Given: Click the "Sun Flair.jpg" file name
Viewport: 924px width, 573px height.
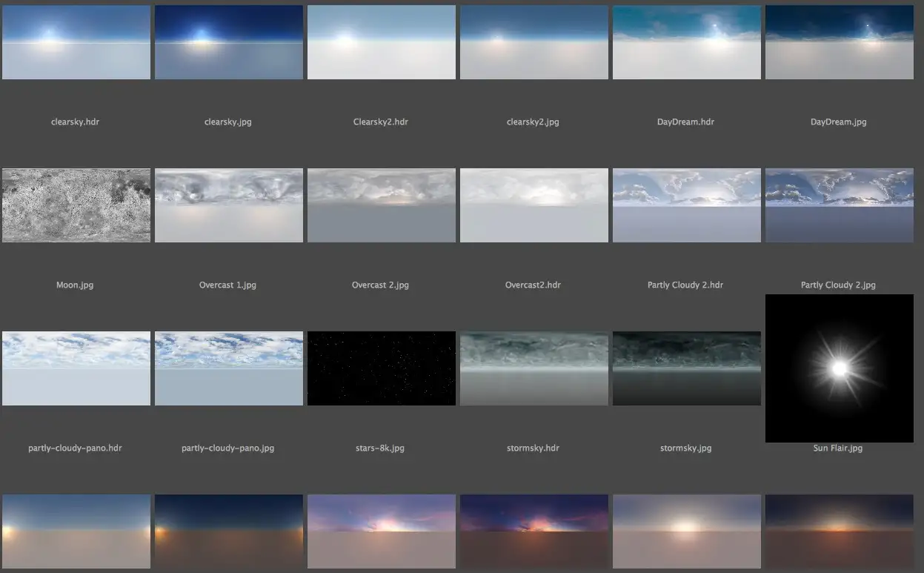Looking at the screenshot, I should [x=838, y=448].
